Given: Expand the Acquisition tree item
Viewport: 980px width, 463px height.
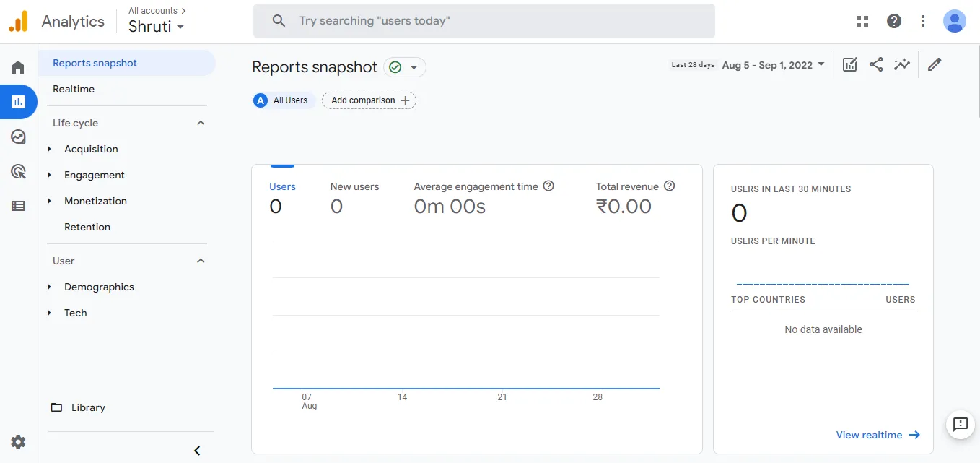Looking at the screenshot, I should coord(50,149).
